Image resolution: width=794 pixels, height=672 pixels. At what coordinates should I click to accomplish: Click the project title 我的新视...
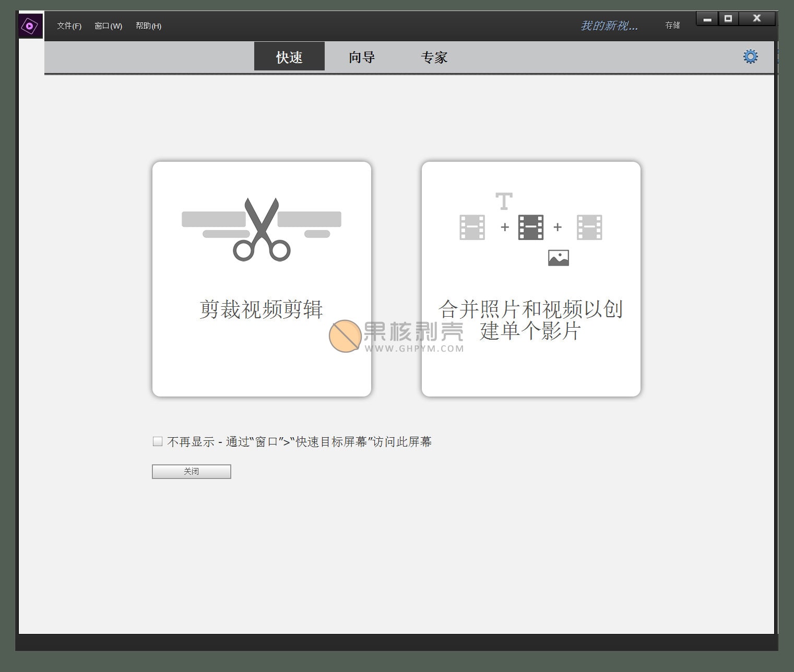click(609, 25)
